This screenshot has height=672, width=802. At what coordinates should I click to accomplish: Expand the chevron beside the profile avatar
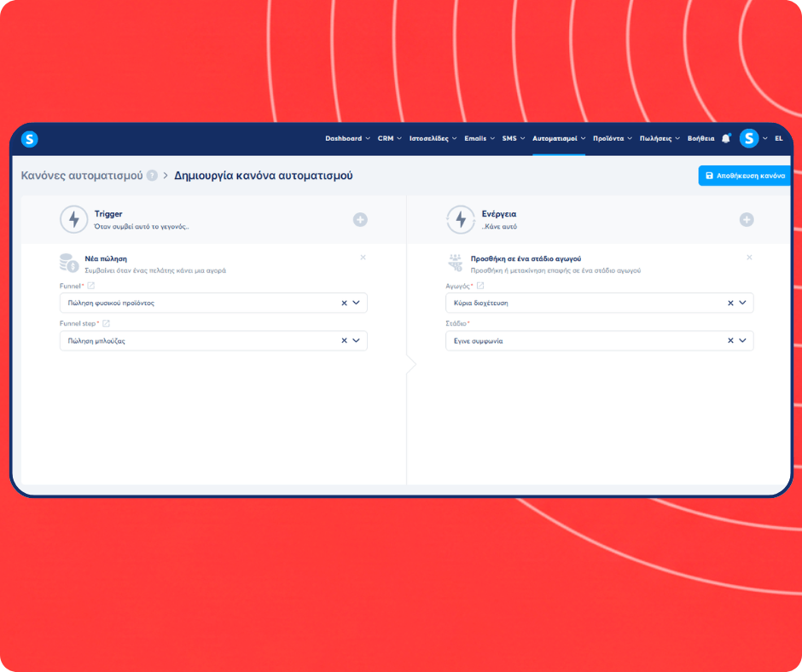765,139
